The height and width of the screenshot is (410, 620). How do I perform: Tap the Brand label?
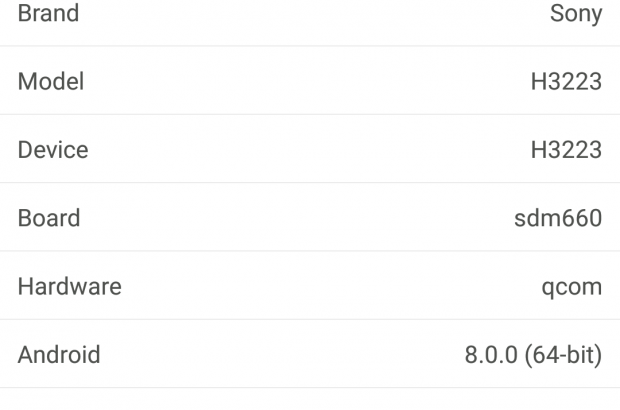tap(48, 15)
